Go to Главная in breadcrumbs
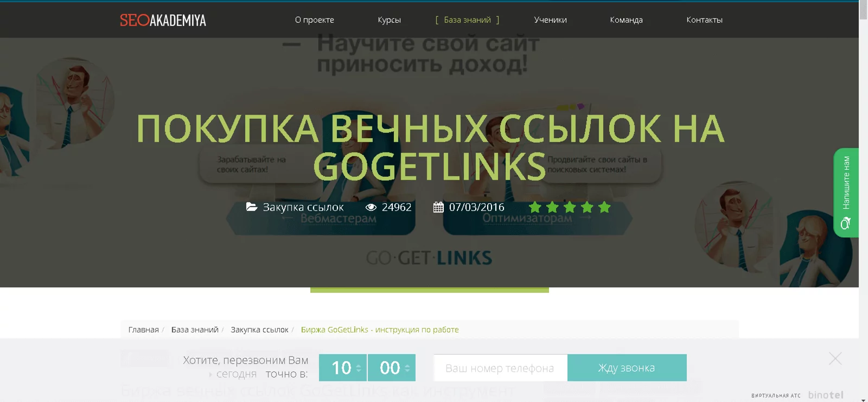Screen dimensions: 868x402 pyautogui.click(x=144, y=330)
